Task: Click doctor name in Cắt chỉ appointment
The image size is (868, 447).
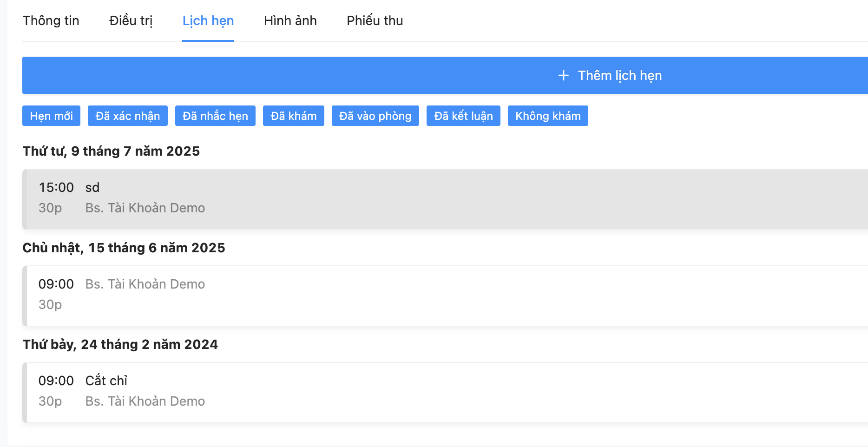Action: [145, 401]
